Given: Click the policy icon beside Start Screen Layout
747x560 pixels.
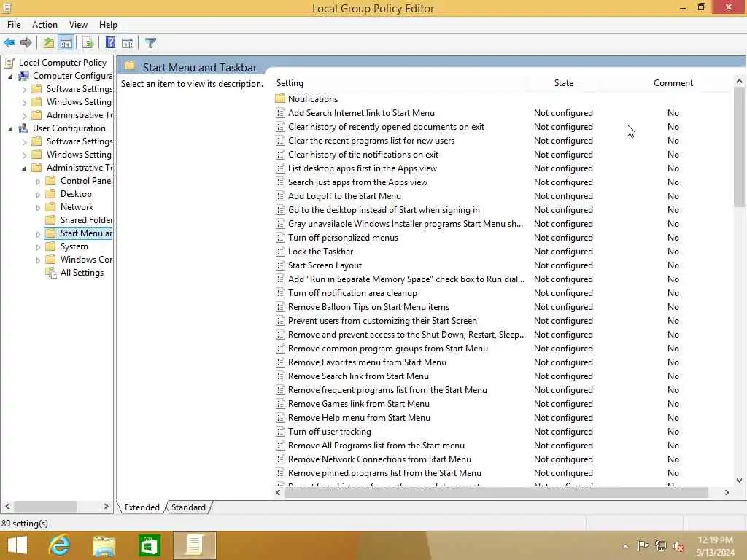Looking at the screenshot, I should point(280,265).
